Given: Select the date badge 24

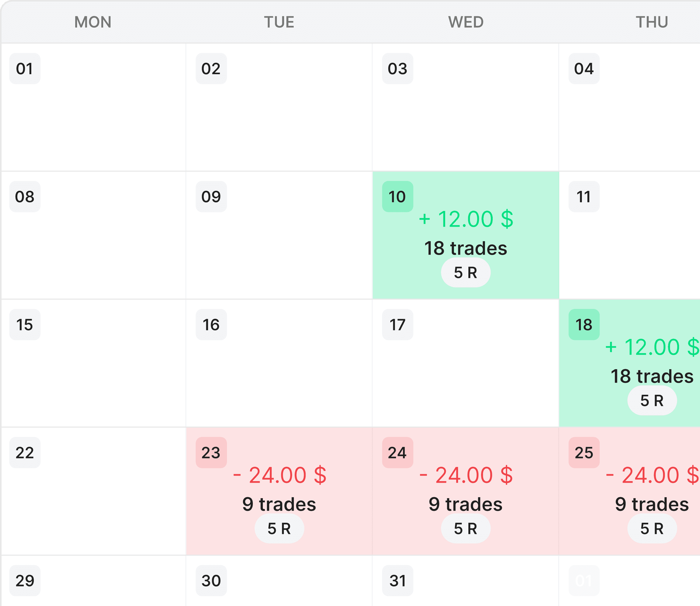Looking at the screenshot, I should click(x=397, y=452).
